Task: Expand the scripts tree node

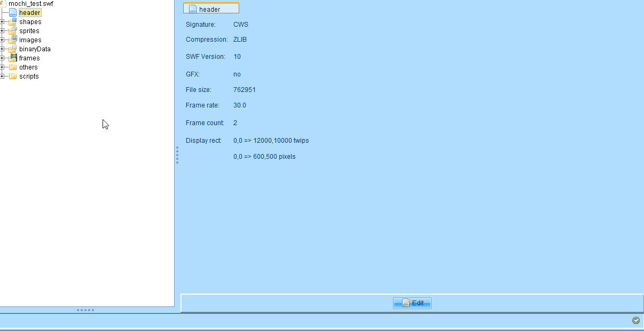Action: 2,76
